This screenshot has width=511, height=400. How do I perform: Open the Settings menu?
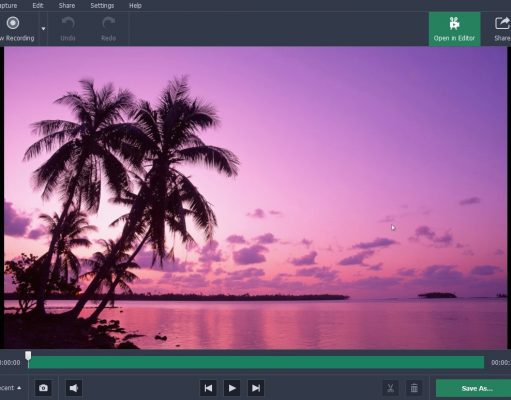click(x=102, y=6)
